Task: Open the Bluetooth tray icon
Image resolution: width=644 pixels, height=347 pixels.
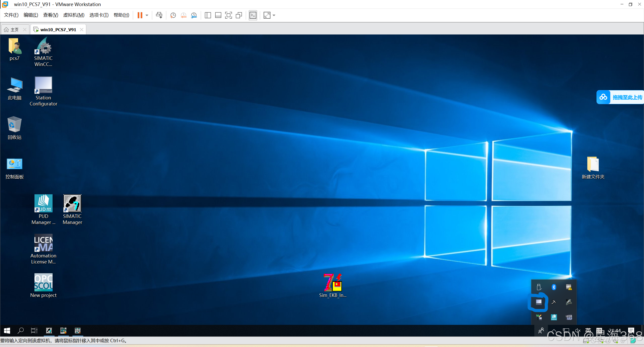Action: tap(554, 287)
